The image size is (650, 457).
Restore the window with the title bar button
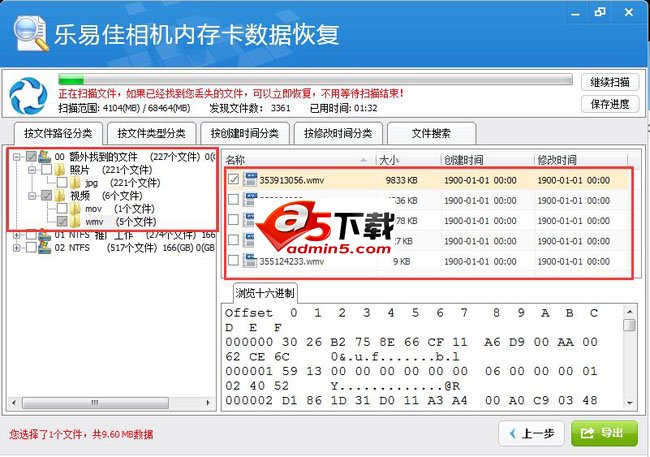(599, 12)
